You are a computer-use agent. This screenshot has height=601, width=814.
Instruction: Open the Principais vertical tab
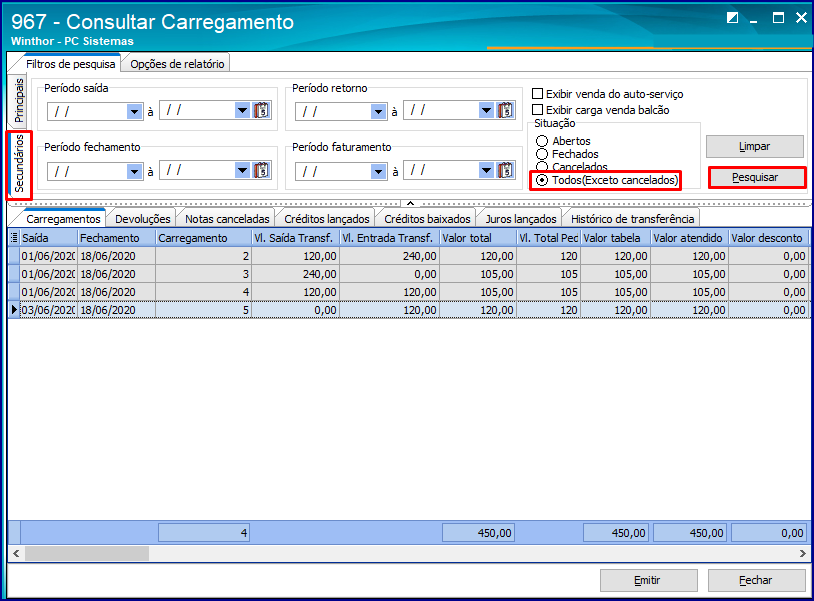pyautogui.click(x=19, y=100)
